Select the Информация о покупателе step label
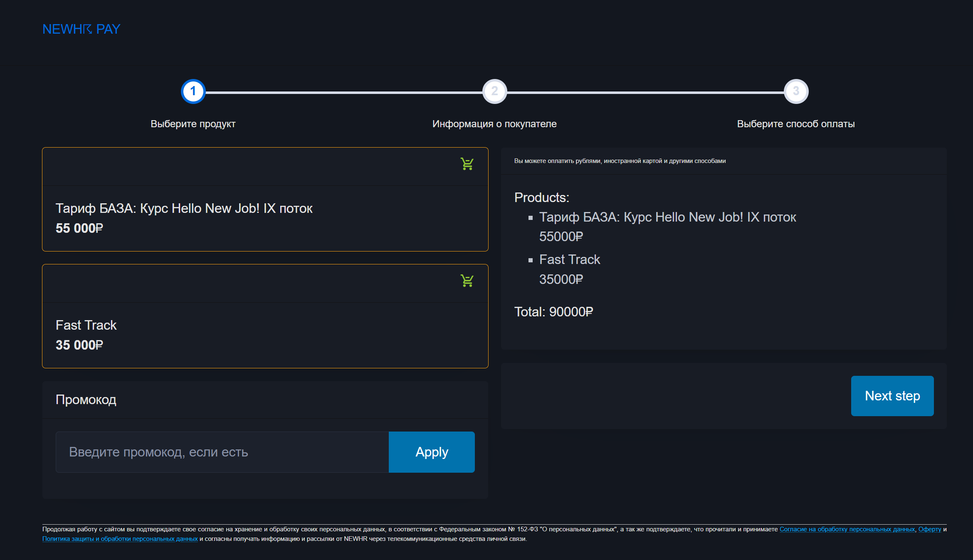The image size is (973, 560). (494, 124)
